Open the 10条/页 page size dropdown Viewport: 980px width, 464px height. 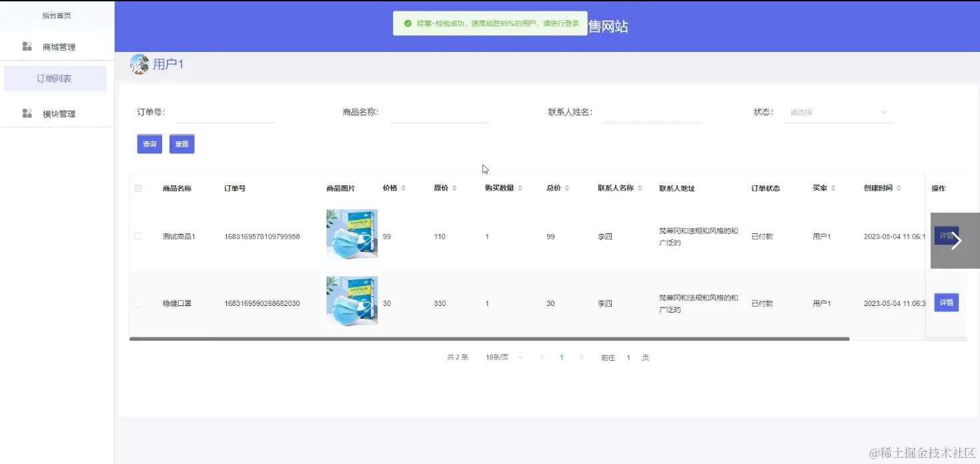click(504, 357)
